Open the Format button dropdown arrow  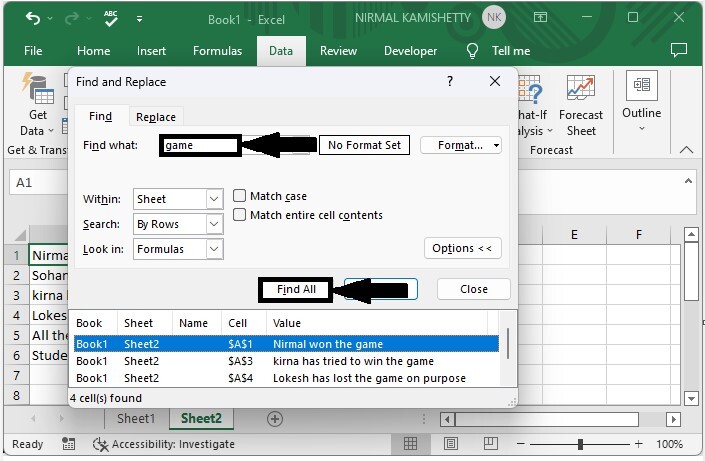click(x=496, y=145)
